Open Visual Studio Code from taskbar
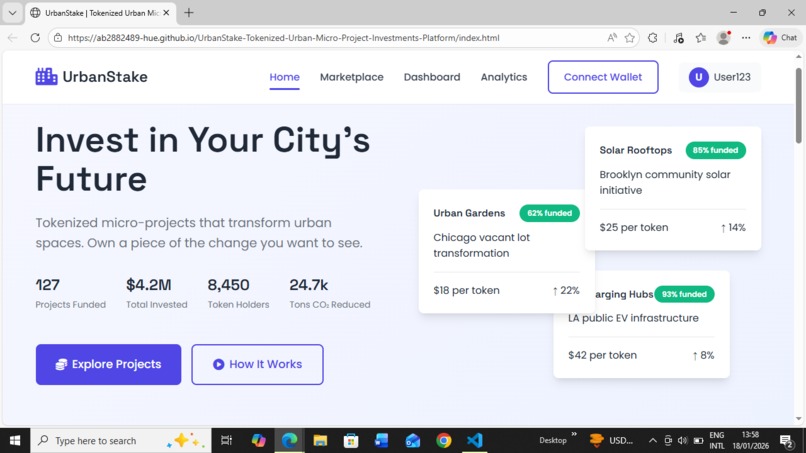This screenshot has height=453, width=806. (x=474, y=441)
